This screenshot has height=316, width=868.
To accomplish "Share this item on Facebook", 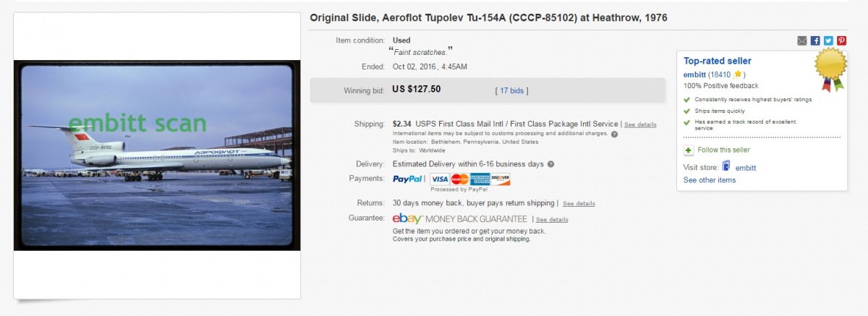I will [815, 40].
